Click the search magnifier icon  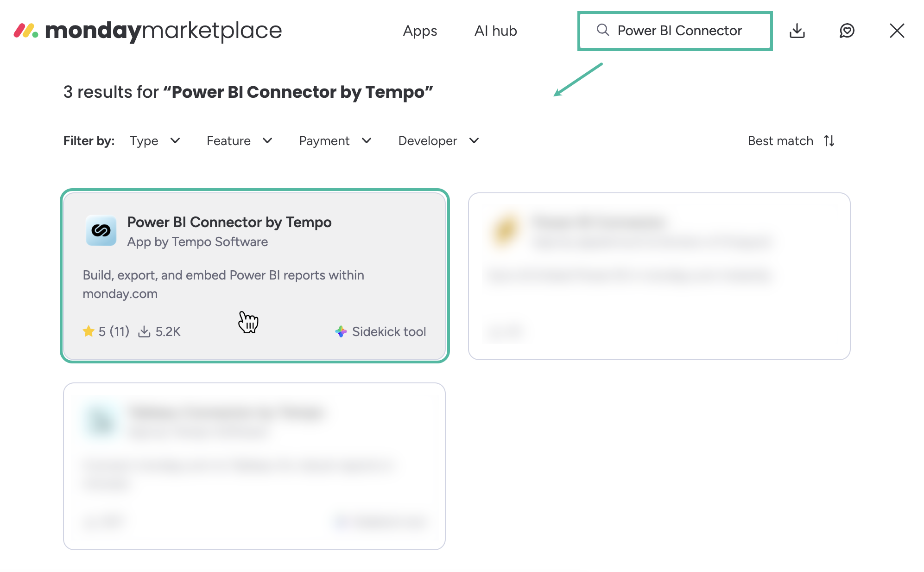click(602, 30)
